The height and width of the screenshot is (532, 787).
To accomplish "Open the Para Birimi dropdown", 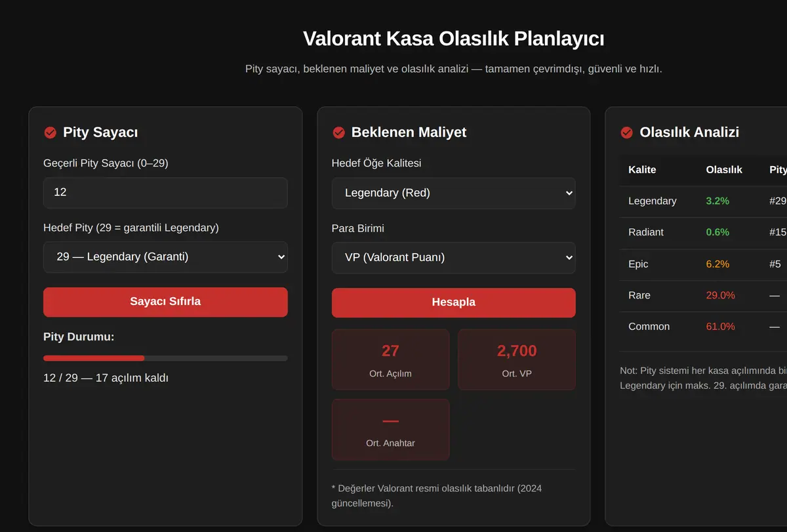I will (453, 258).
